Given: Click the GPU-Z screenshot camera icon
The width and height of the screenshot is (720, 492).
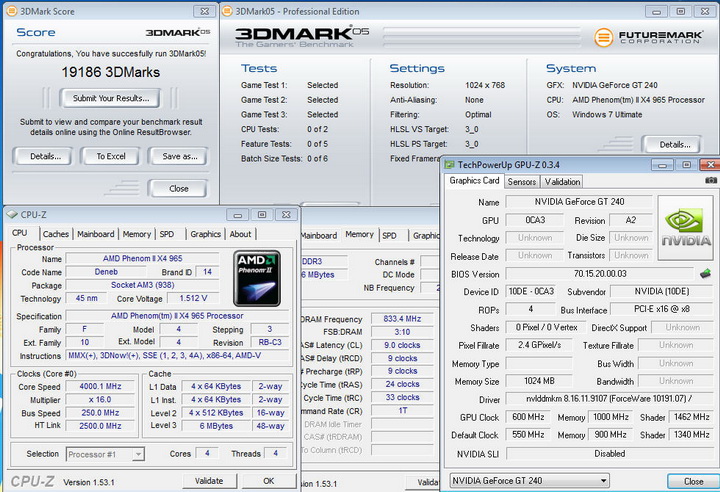Looking at the screenshot, I should [x=710, y=181].
